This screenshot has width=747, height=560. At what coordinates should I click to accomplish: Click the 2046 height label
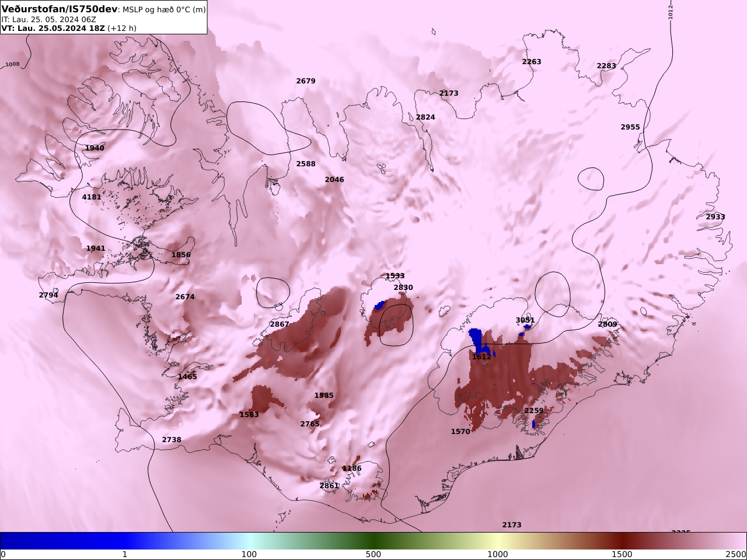pyautogui.click(x=334, y=180)
